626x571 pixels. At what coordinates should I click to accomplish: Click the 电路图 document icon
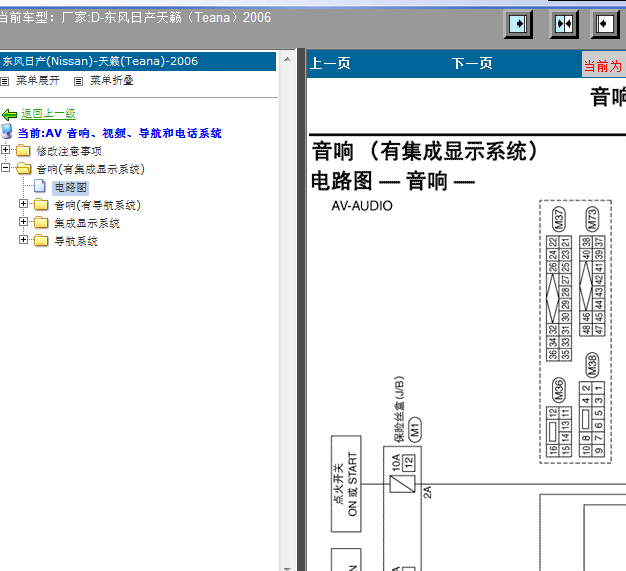pyautogui.click(x=40, y=187)
